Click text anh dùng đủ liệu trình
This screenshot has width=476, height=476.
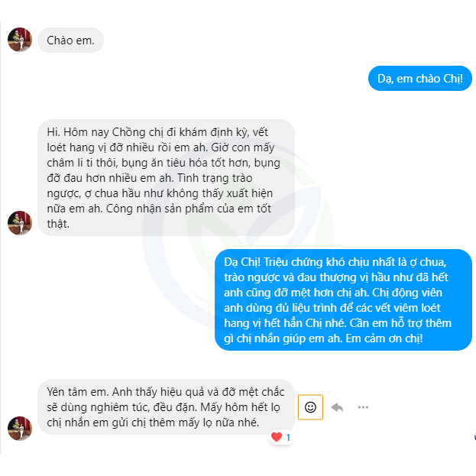tap(279, 308)
